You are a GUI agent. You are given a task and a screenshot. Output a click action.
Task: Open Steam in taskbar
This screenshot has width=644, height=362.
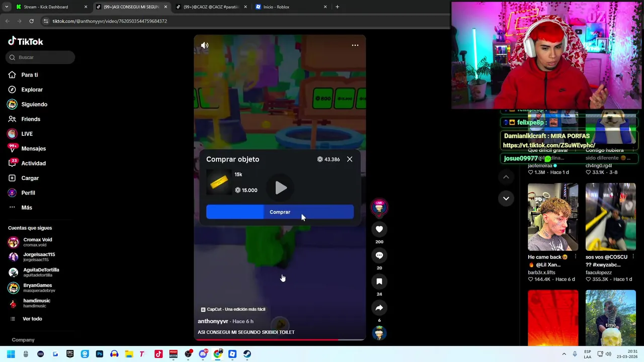tap(247, 354)
